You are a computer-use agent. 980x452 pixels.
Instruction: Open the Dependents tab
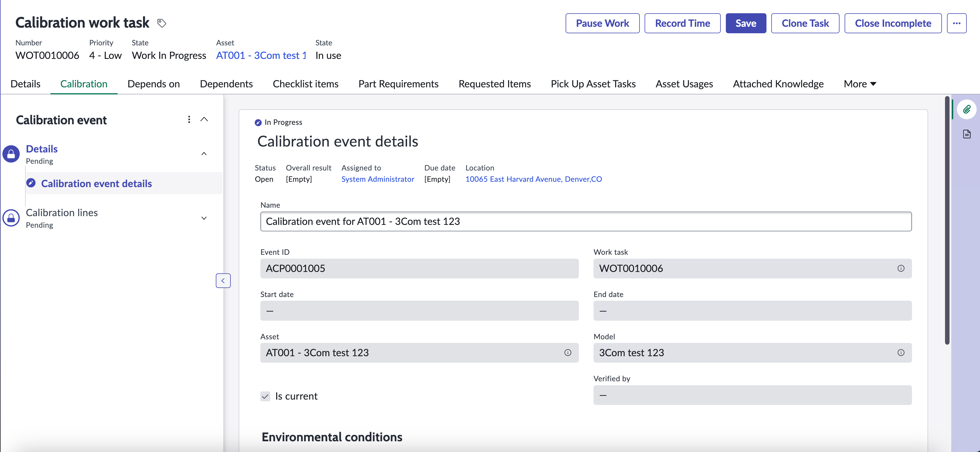[x=226, y=84]
